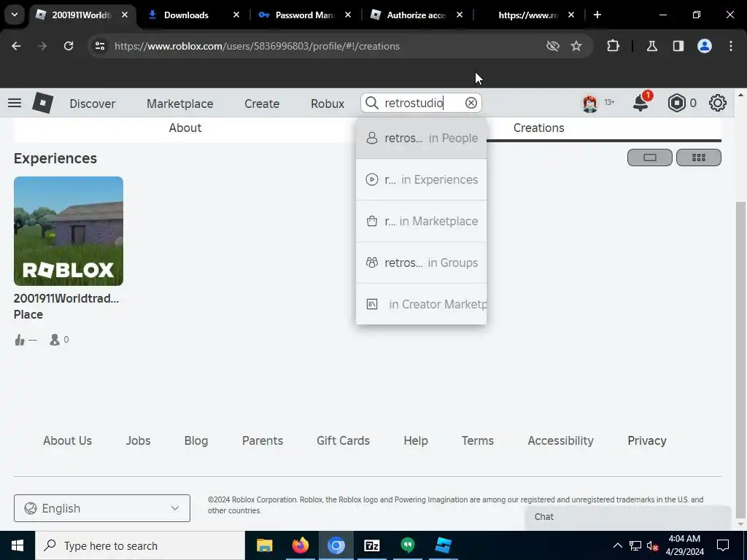This screenshot has height=560, width=747.
Task: Switch to the grid view button
Action: (x=698, y=157)
